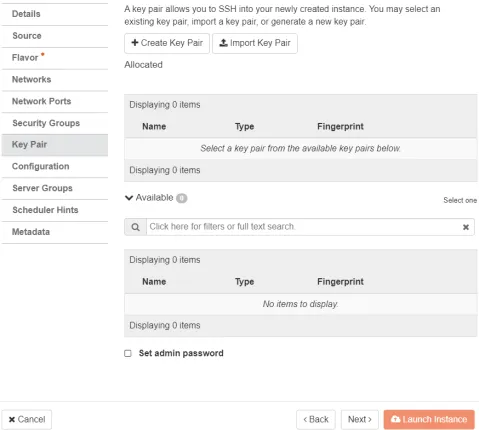Select the Configuration tab

[x=55, y=167]
